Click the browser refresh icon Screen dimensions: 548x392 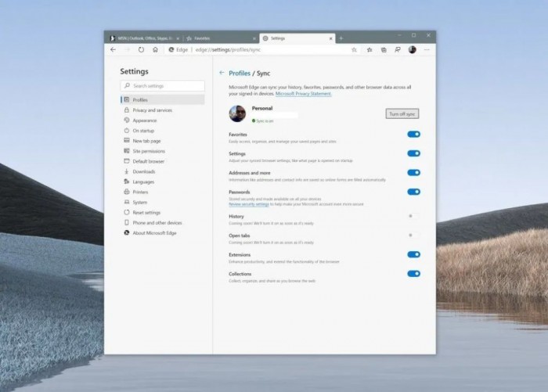141,49
